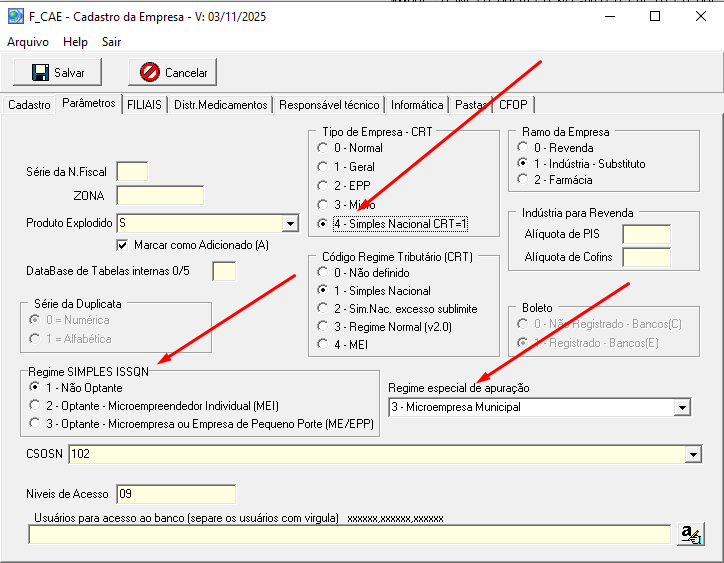Select '0 - Normal' company type

tap(322, 148)
